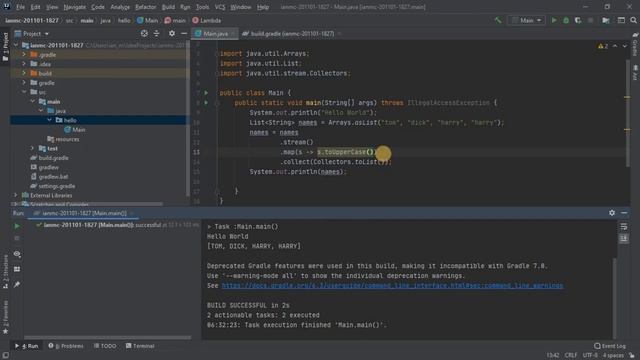Click the CRLF line separator in the status bar
The height and width of the screenshot is (360, 640).
click(571, 355)
